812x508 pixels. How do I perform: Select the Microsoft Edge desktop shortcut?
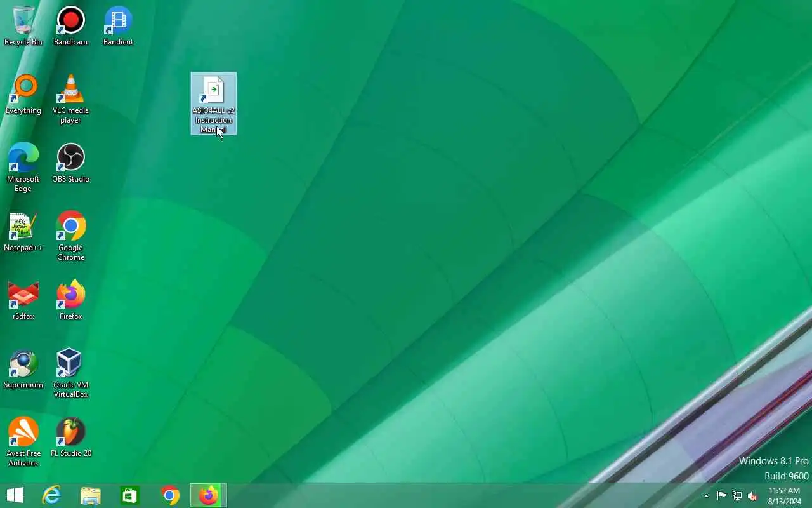pyautogui.click(x=23, y=168)
